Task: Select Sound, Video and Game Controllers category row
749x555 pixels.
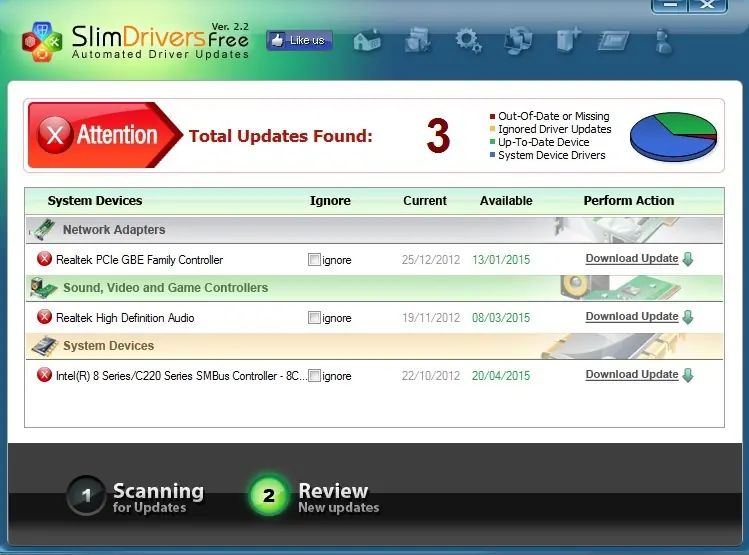Action: [374, 288]
